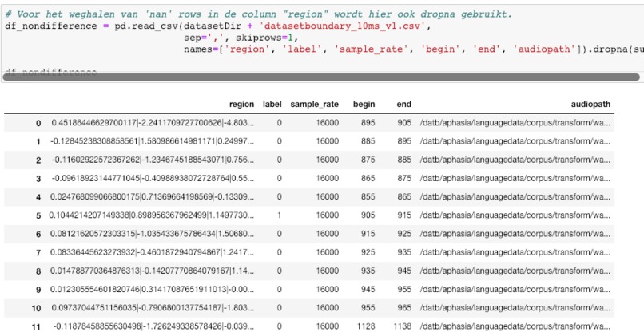Click the end value 935 in row 7
Viewport: 644px width, 336px height.
coord(404,252)
